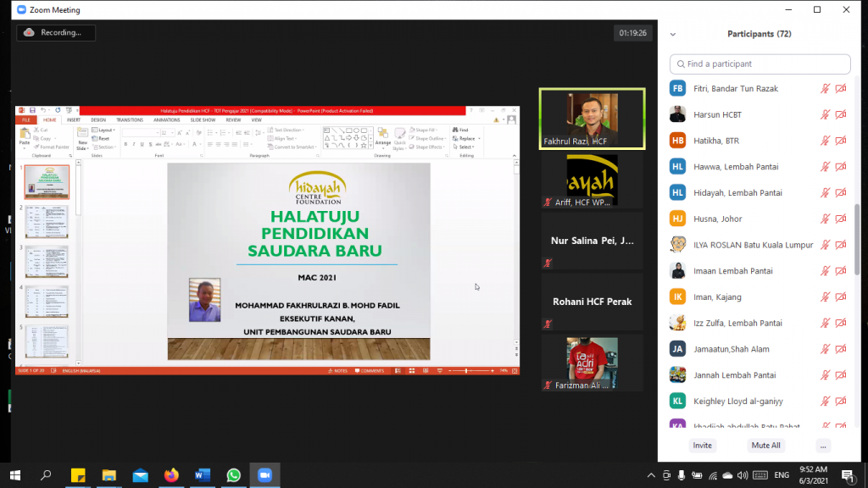Click the Recording cloud icon
Image resolution: width=868 pixels, height=488 pixels.
(29, 33)
